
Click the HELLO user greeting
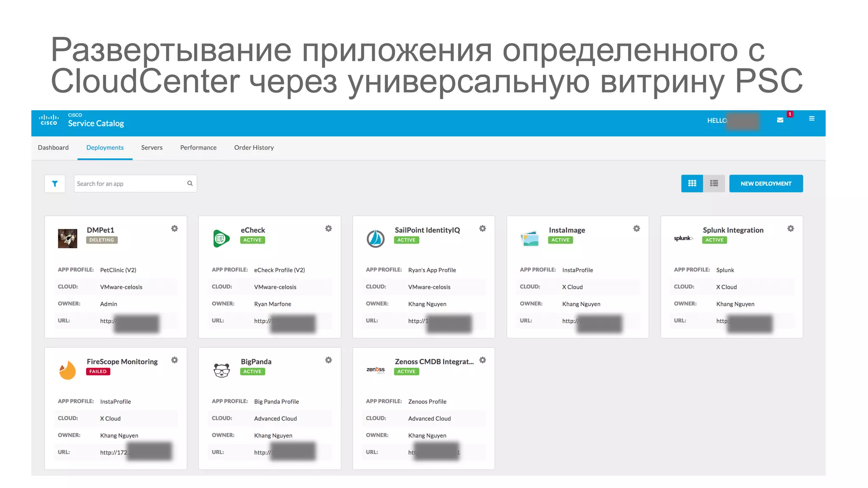click(717, 121)
